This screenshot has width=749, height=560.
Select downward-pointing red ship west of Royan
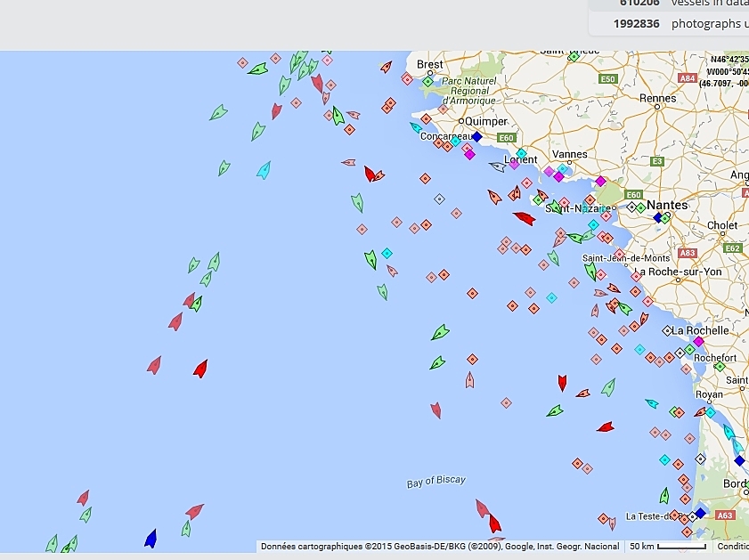pos(562,383)
